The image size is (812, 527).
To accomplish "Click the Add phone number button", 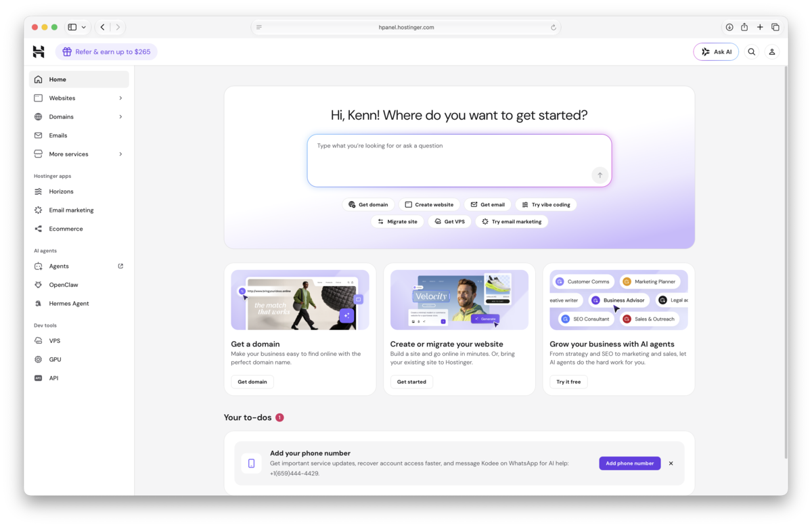I will click(x=629, y=463).
